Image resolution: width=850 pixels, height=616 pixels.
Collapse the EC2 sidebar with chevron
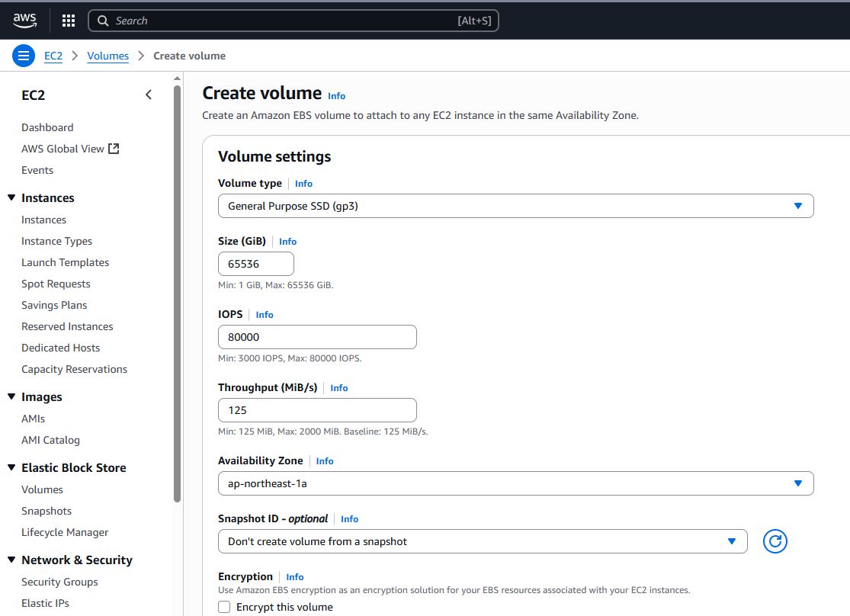149,95
